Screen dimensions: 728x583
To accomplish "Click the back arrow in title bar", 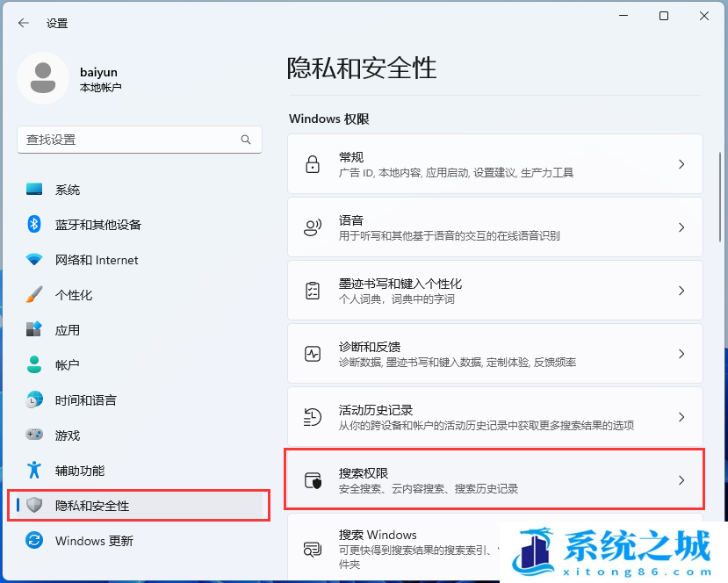I will point(24,24).
